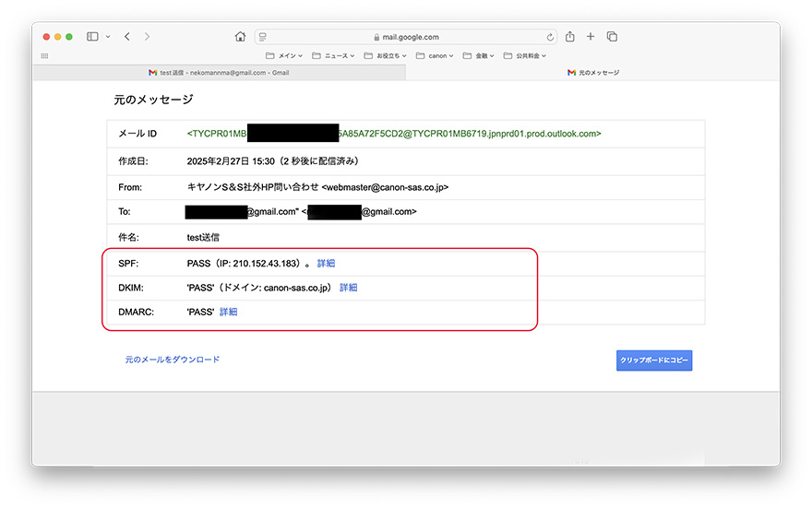Image resolution: width=812 pixels, height=508 pixels.
Task: Open the メイン bookmarks folder
Action: tap(283, 55)
